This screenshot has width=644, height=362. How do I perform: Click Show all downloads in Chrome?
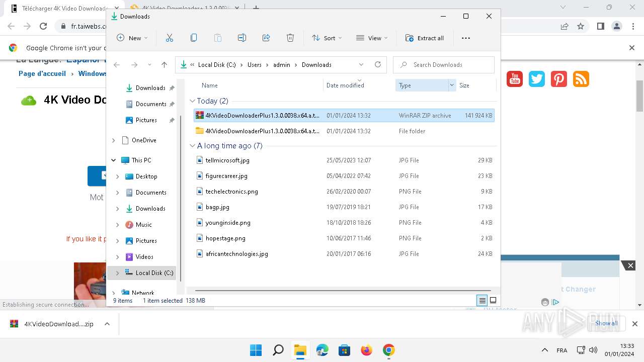[606, 323]
